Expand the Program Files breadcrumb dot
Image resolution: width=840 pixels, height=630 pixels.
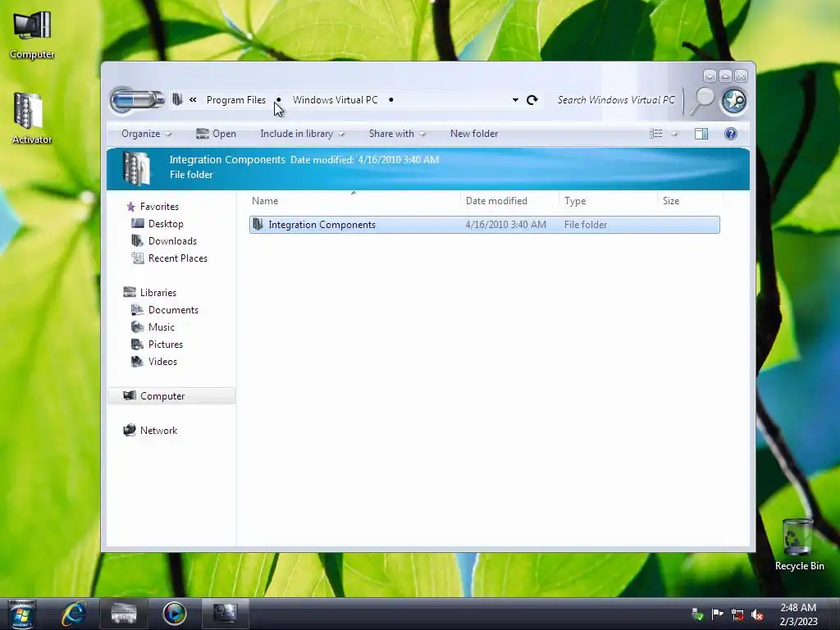pos(279,100)
